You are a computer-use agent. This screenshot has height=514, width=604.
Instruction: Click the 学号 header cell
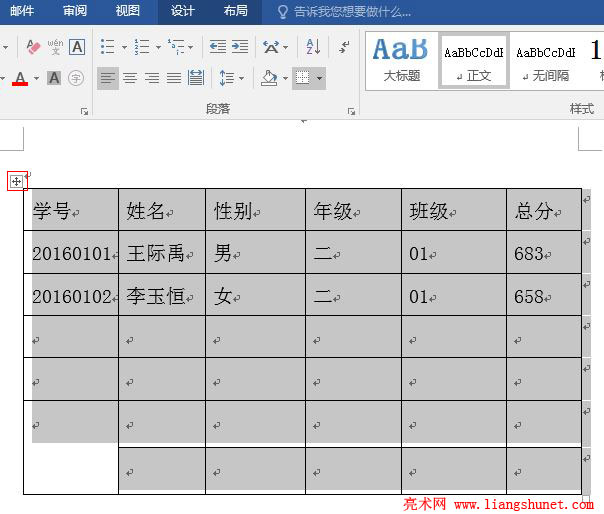71,210
